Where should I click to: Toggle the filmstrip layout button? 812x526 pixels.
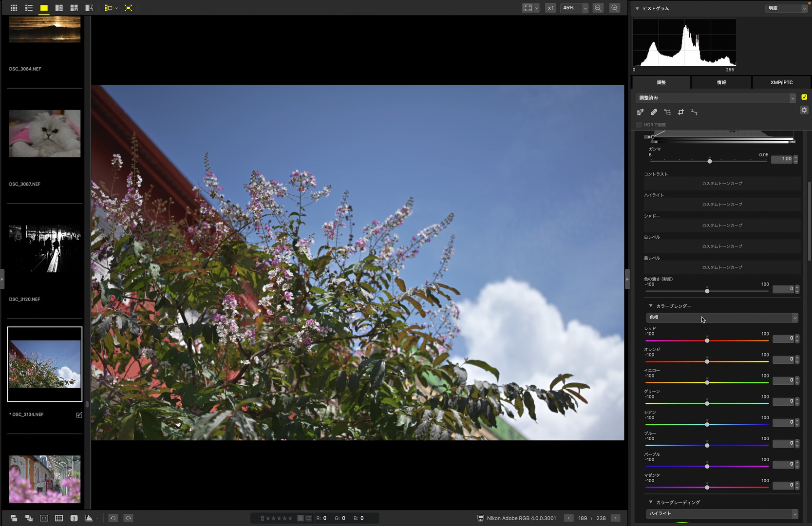tap(108, 8)
